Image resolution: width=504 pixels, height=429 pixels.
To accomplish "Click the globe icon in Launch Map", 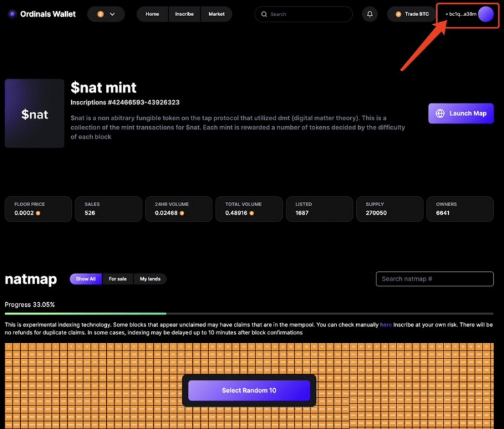I will 440,113.
